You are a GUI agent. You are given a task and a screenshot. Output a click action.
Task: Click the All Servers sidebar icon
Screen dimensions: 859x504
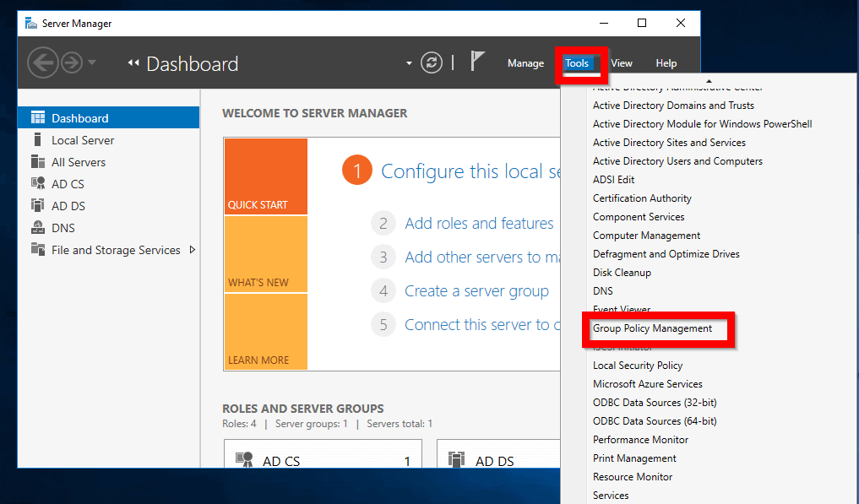38,161
